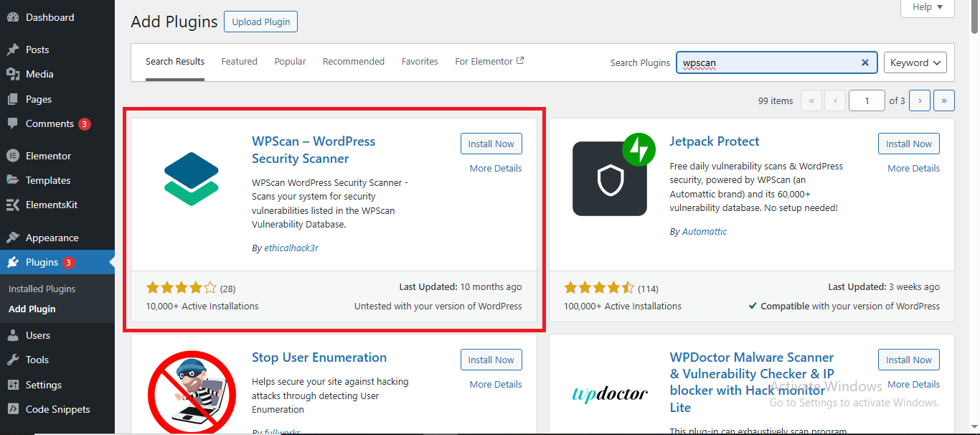Click the ElementsKit icon

[x=13, y=205]
